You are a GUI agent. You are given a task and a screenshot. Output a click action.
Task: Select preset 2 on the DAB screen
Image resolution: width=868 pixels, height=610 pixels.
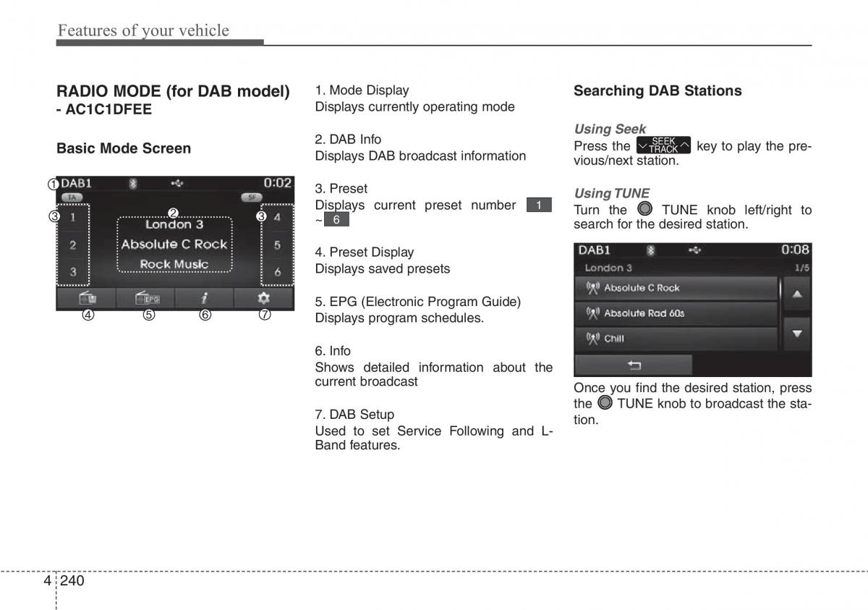(72, 245)
